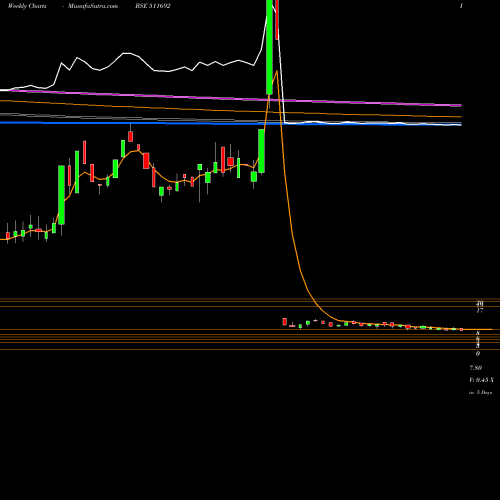Screen dimensions: 500x500
Task: Click the "BSE 511692" ticker label
Action: click(x=153, y=6)
